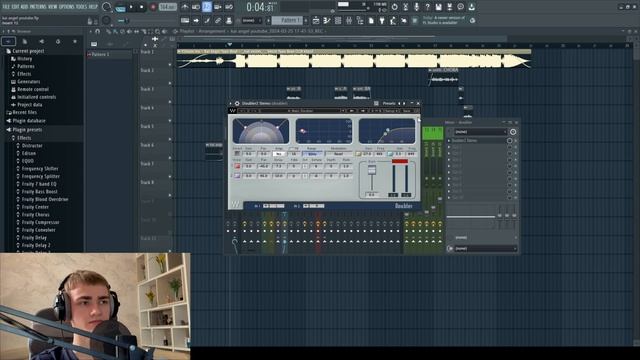Click the speech bubble icon
The image size is (640, 360).
pos(460,7)
